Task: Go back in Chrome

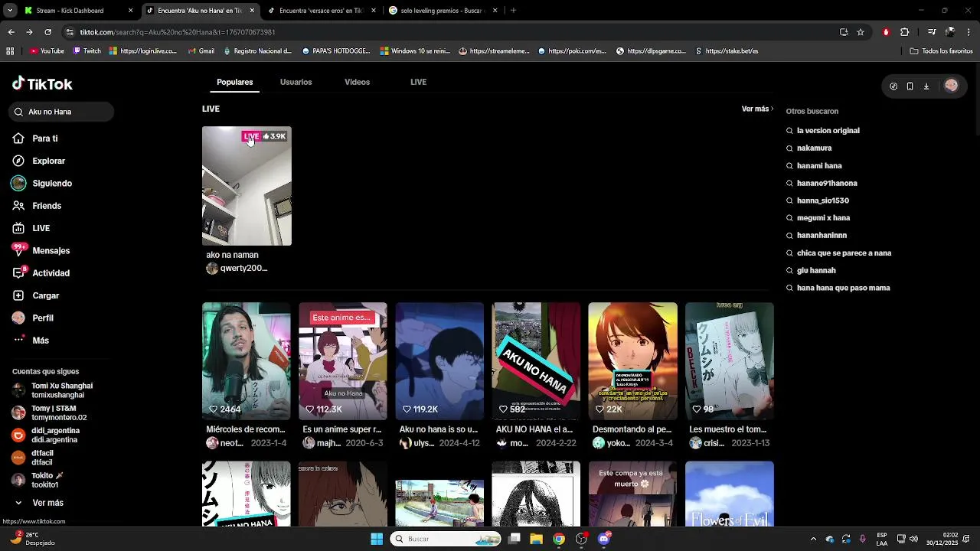Action: pos(11,32)
